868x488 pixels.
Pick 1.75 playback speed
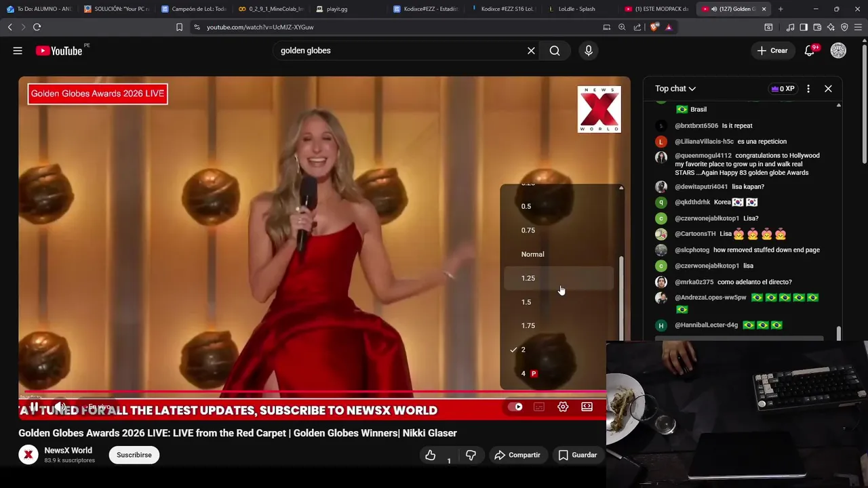559,326
